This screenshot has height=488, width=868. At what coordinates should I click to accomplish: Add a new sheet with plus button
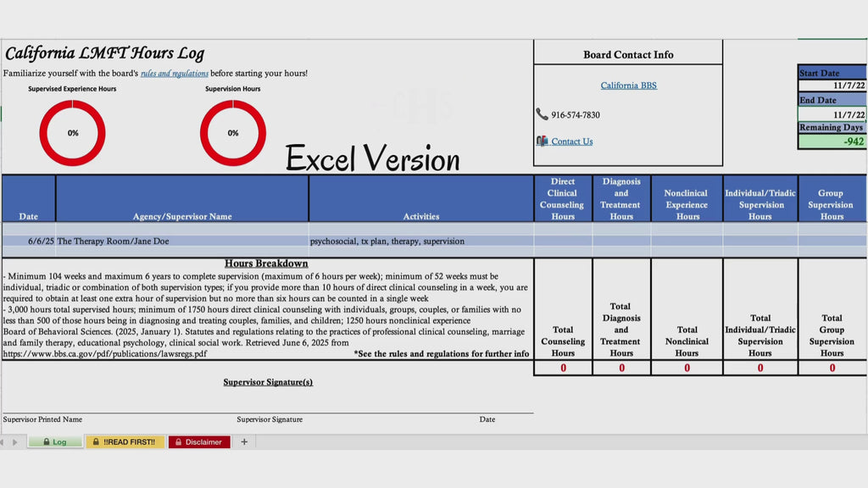click(x=244, y=441)
